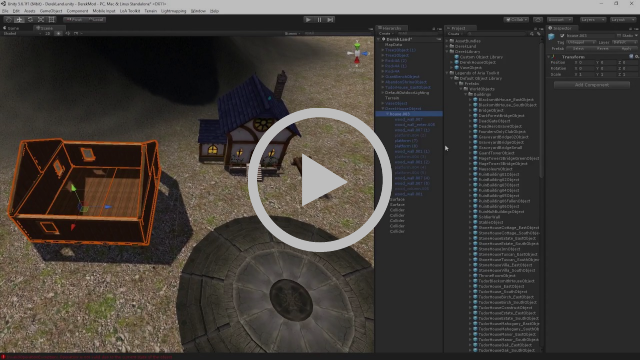Open the Component menu

coord(77,11)
